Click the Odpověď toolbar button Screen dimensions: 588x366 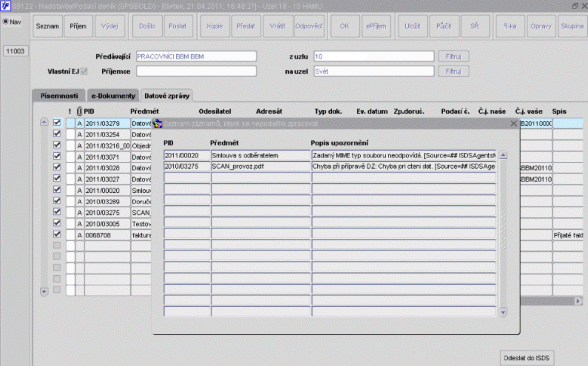point(309,26)
